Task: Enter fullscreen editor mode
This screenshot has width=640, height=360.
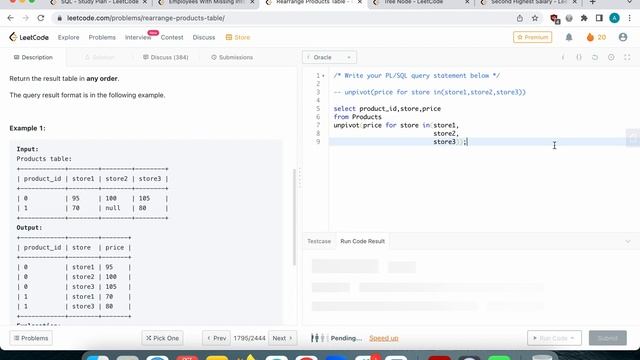Action: click(x=627, y=57)
